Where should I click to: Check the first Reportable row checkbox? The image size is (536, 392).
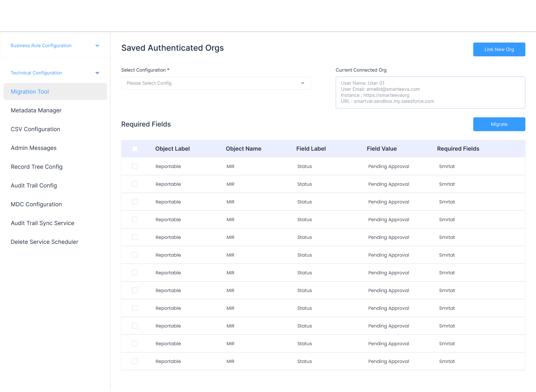(x=135, y=166)
